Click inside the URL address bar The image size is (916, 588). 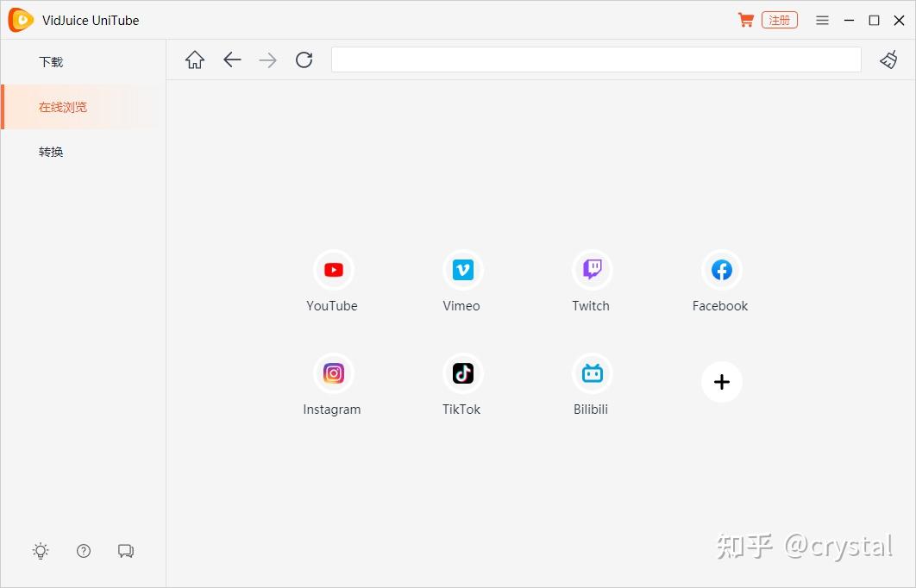[595, 59]
